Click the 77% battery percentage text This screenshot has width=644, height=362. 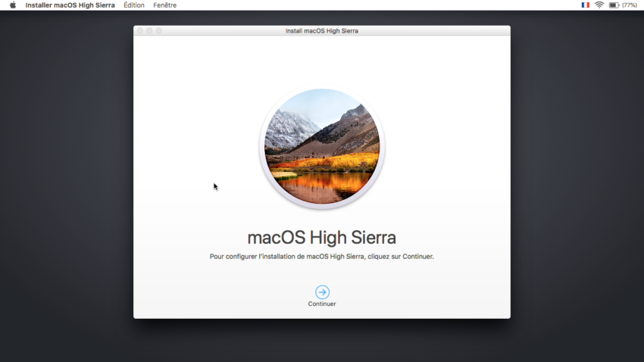coord(629,5)
